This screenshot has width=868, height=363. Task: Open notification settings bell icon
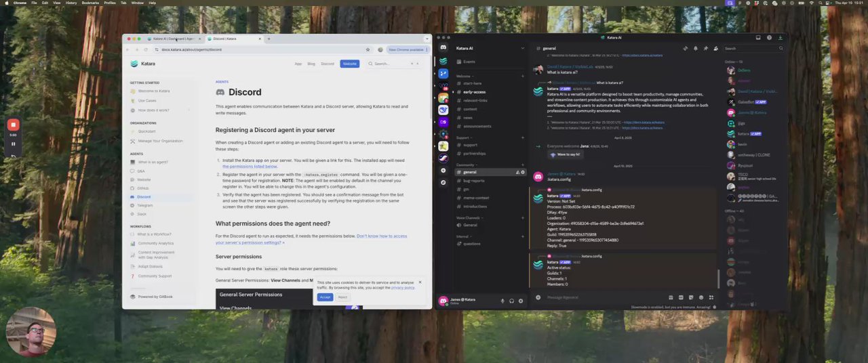[695, 49]
